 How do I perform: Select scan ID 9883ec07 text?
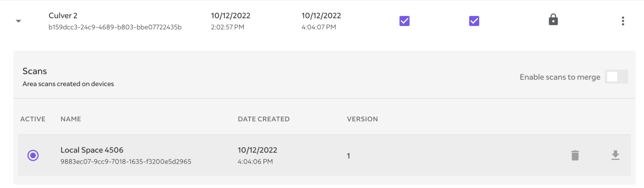(x=126, y=162)
